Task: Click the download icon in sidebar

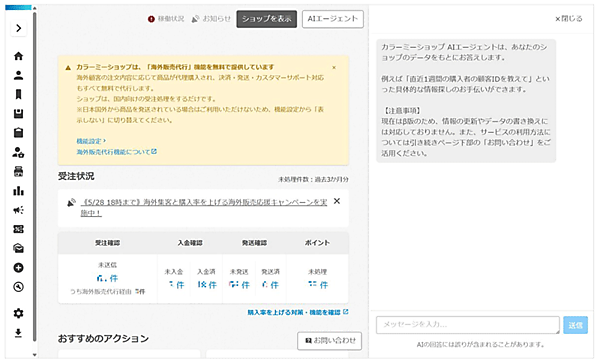Action: (18, 333)
